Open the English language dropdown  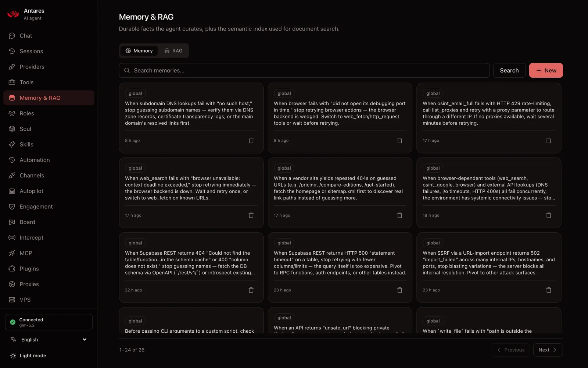tap(49, 340)
